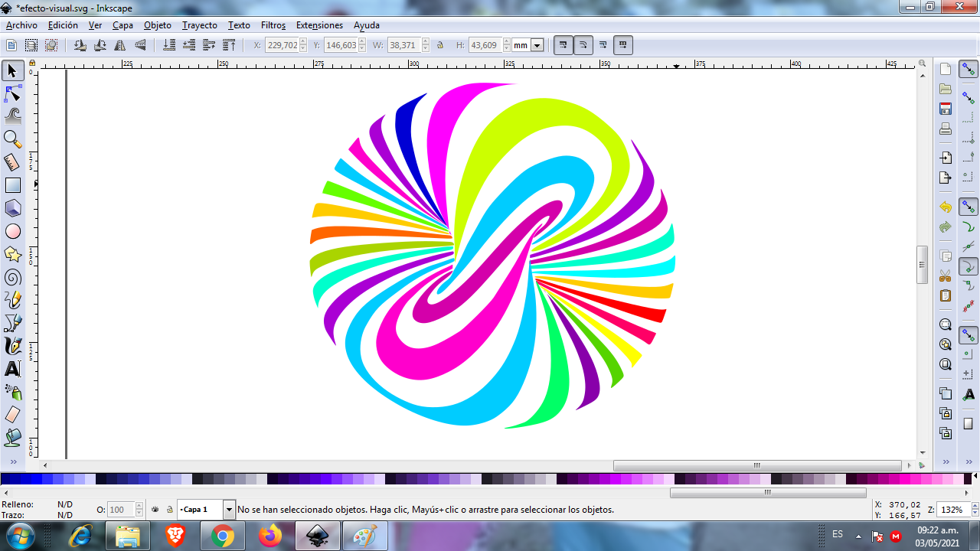Toggle current layer visibility eye
Image resolution: width=980 pixels, height=551 pixels.
pyautogui.click(x=155, y=509)
